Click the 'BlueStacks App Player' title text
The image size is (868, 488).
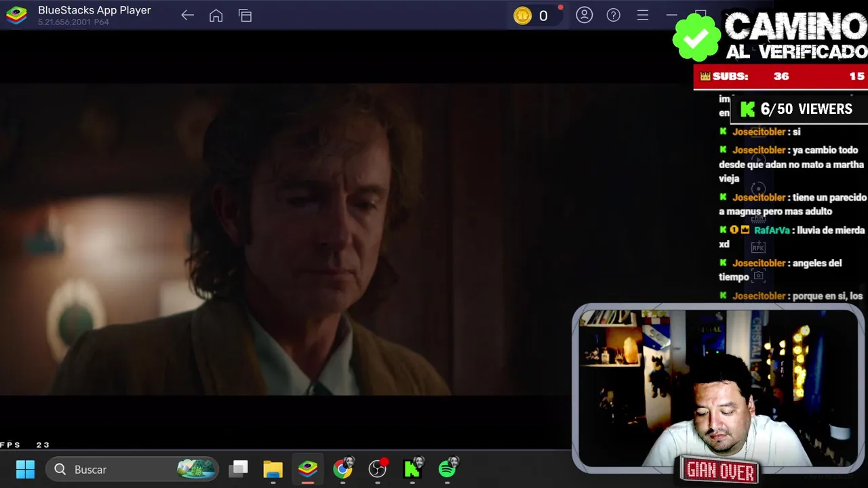[x=94, y=10]
